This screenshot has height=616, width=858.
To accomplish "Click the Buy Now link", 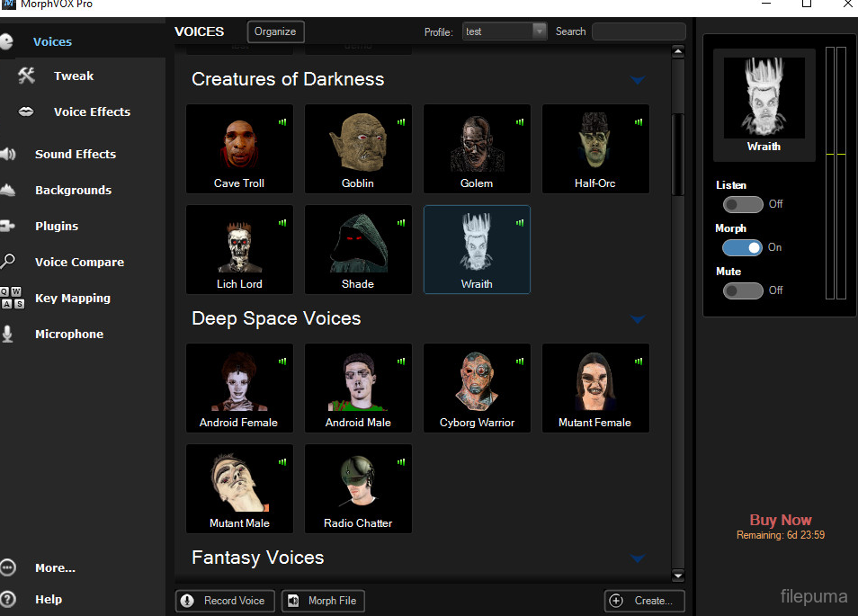I will click(780, 520).
